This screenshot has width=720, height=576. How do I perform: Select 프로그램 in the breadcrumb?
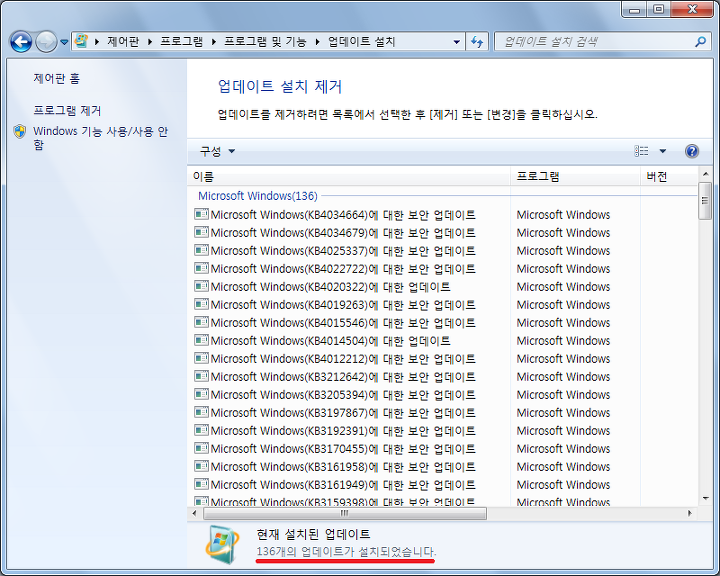pos(181,42)
